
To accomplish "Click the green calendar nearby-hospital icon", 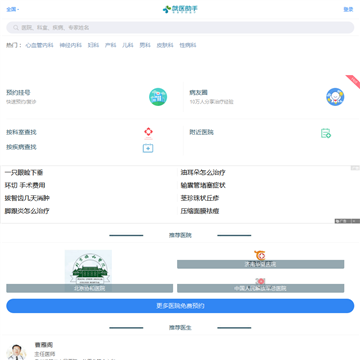I will tap(326, 133).
